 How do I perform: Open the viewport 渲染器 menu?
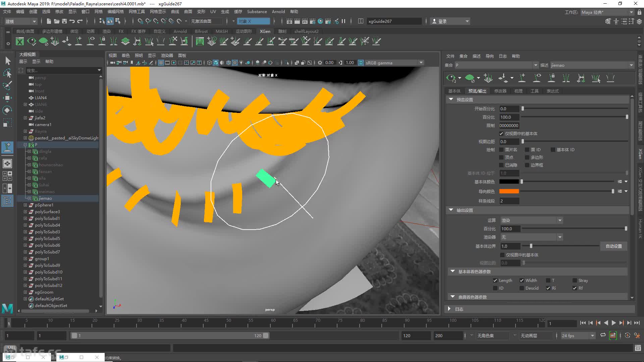167,56
